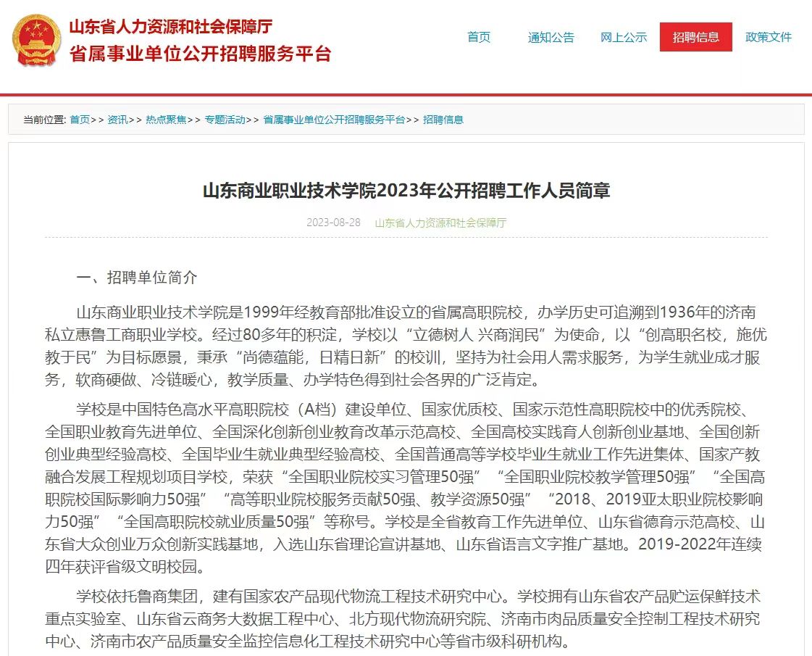Click 省属事业单位公开招聘服务平台 in the breadcrumb

click(x=334, y=120)
